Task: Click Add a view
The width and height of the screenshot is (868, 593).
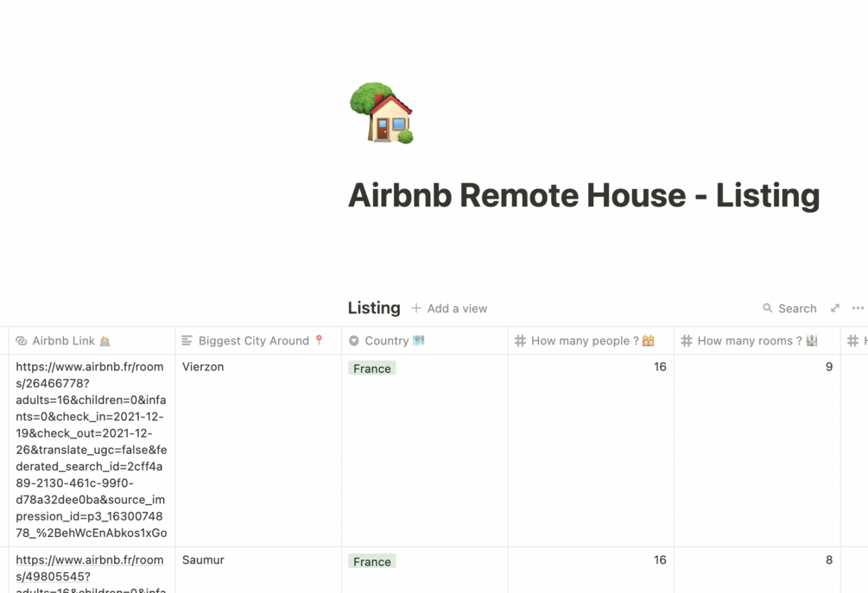Action: click(x=457, y=308)
